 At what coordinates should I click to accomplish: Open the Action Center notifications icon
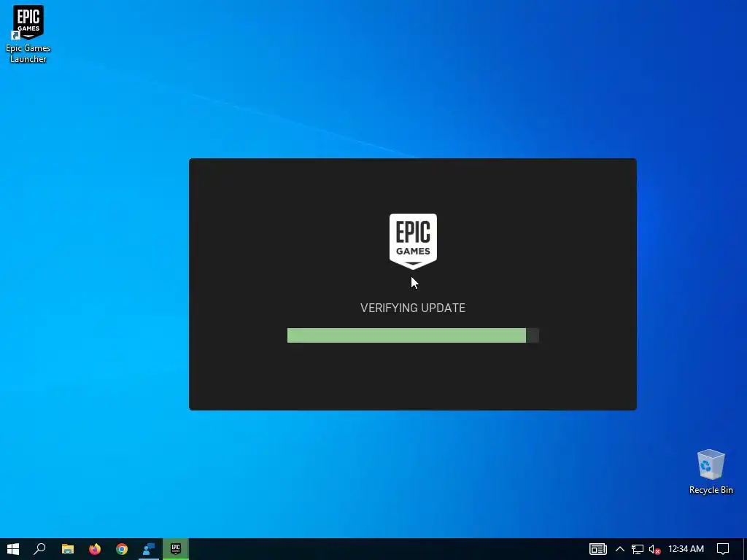point(723,549)
